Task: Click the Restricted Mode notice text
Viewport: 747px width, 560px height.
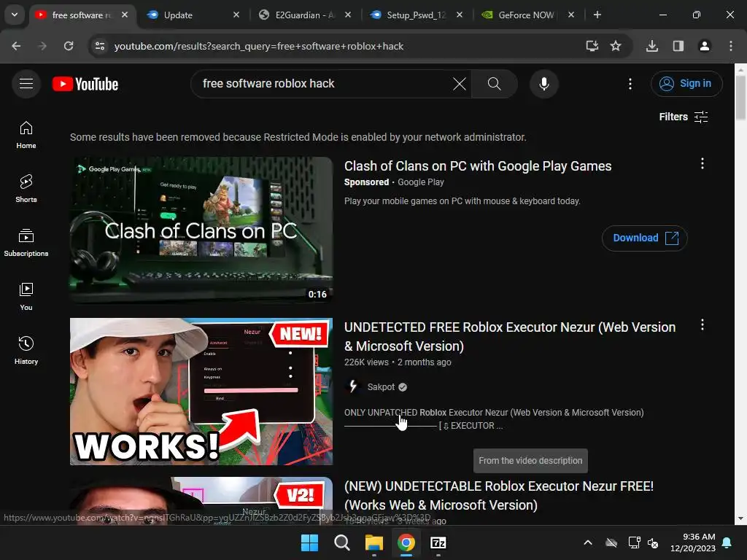Action: click(x=298, y=137)
